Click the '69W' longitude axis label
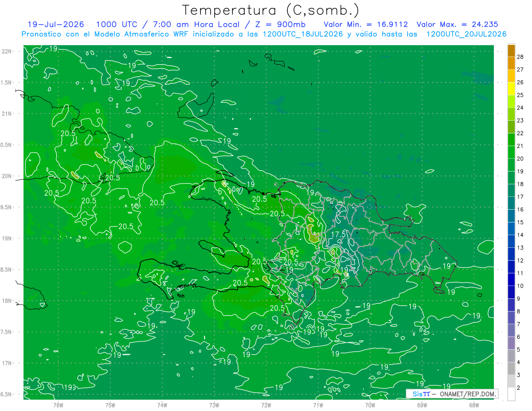This screenshot has width=532, height=411. (422, 405)
